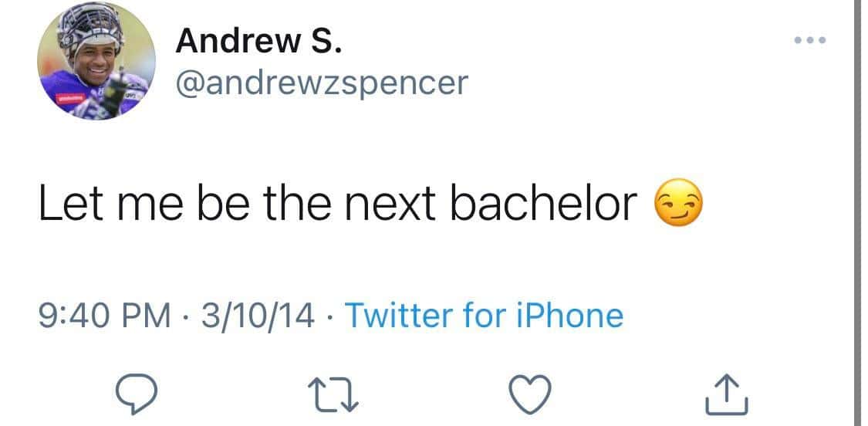Click the word "Let" starting the tweet

(67, 204)
